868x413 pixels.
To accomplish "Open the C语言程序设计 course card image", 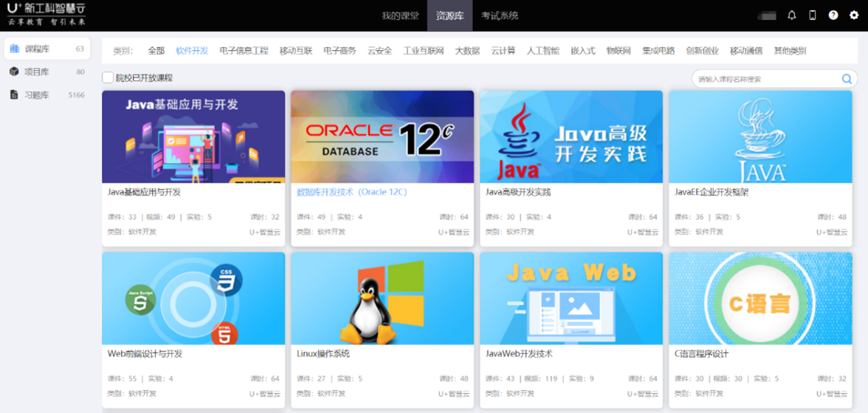I will 760,299.
